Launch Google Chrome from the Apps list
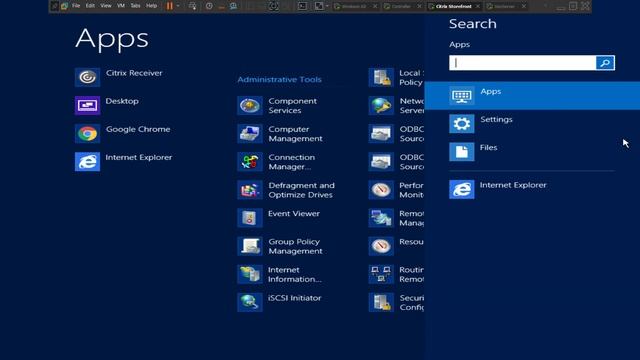Image resolution: width=640 pixels, height=360 pixels. coord(87,133)
